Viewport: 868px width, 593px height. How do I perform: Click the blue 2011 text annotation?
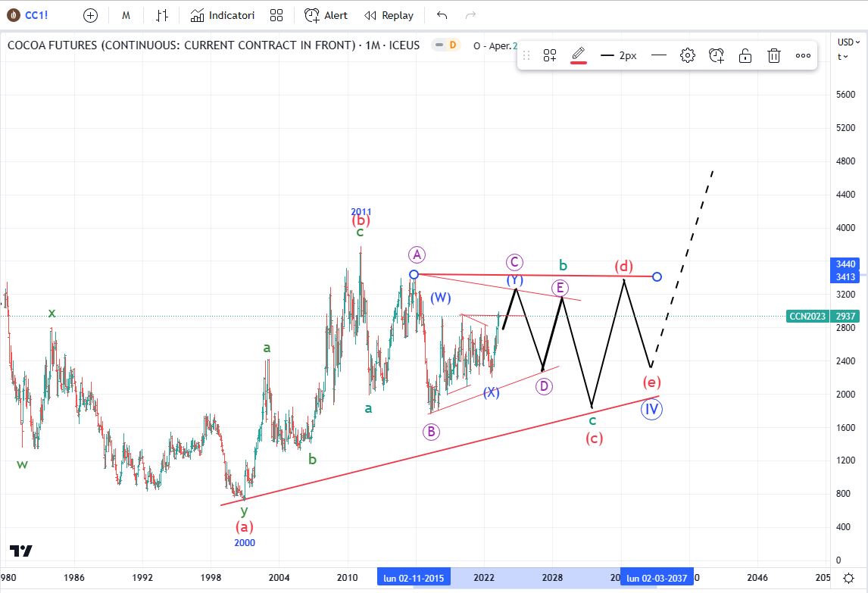361,211
